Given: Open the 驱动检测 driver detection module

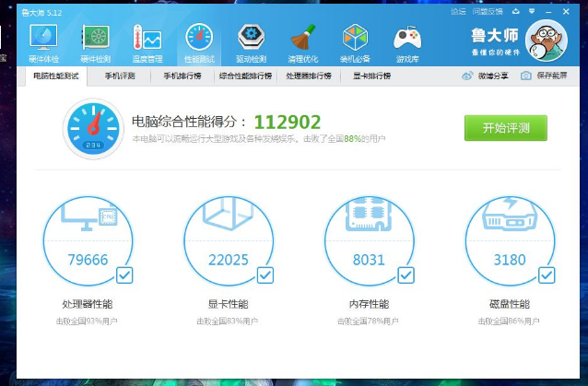Looking at the screenshot, I should (251, 43).
